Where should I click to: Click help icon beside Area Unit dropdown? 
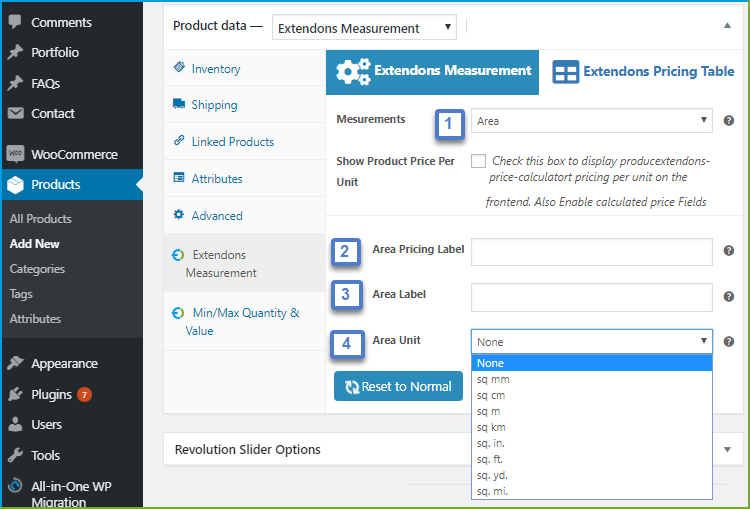coord(728,342)
